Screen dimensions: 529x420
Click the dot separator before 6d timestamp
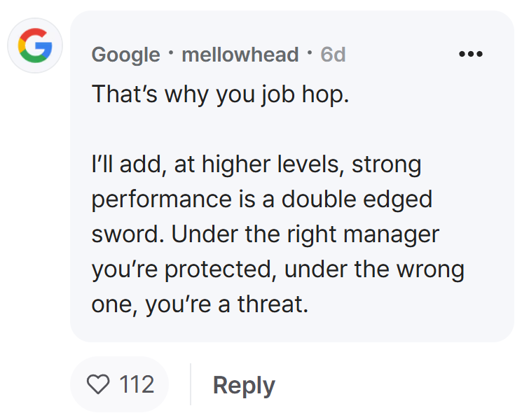pyautogui.click(x=310, y=53)
